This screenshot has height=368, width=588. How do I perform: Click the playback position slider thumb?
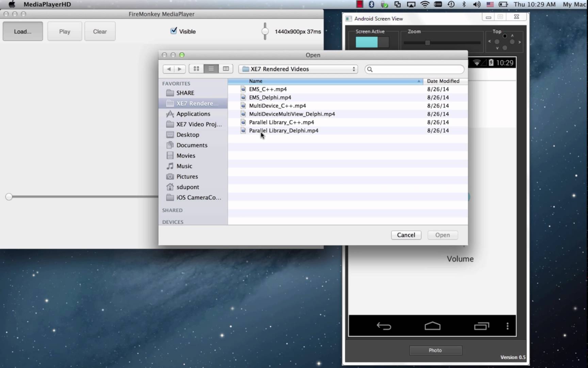(x=9, y=197)
